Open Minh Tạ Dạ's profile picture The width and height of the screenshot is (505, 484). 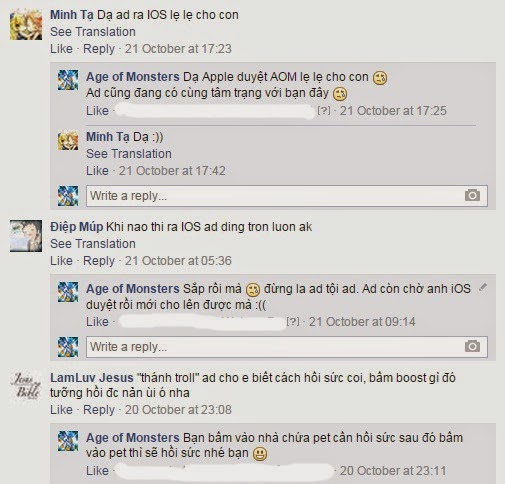(x=26, y=25)
